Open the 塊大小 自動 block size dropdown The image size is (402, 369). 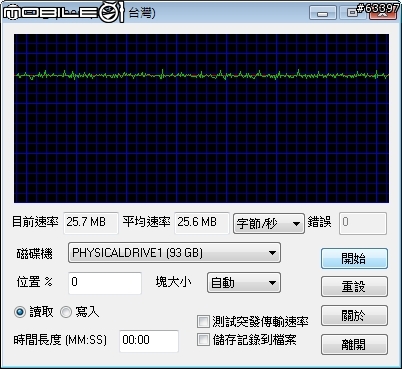pyautogui.click(x=244, y=283)
